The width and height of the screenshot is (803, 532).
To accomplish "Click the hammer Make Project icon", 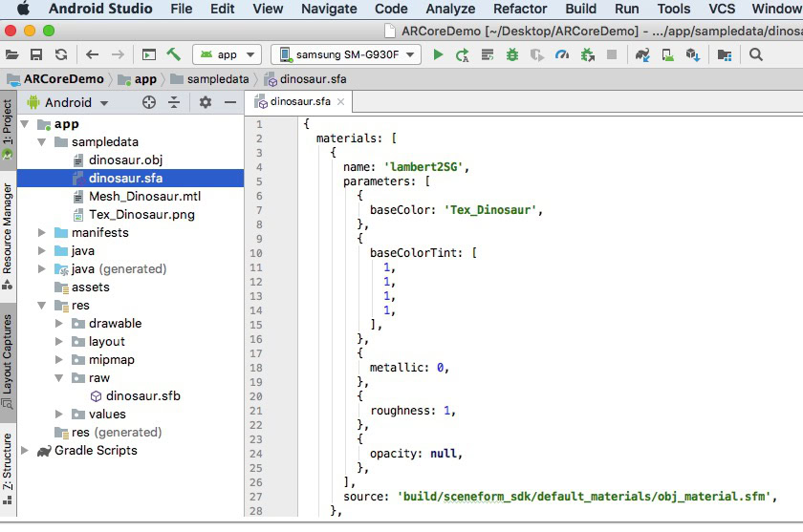I will point(173,54).
